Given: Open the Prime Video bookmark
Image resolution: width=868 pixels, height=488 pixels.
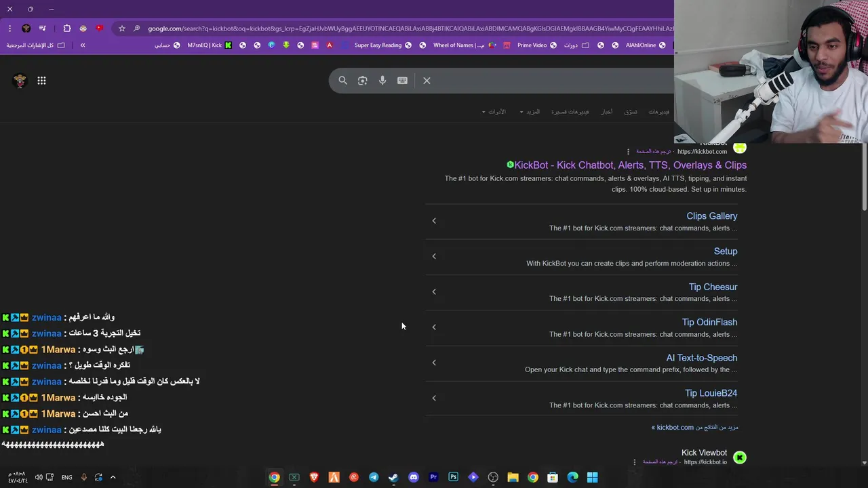Looking at the screenshot, I should tap(537, 45).
